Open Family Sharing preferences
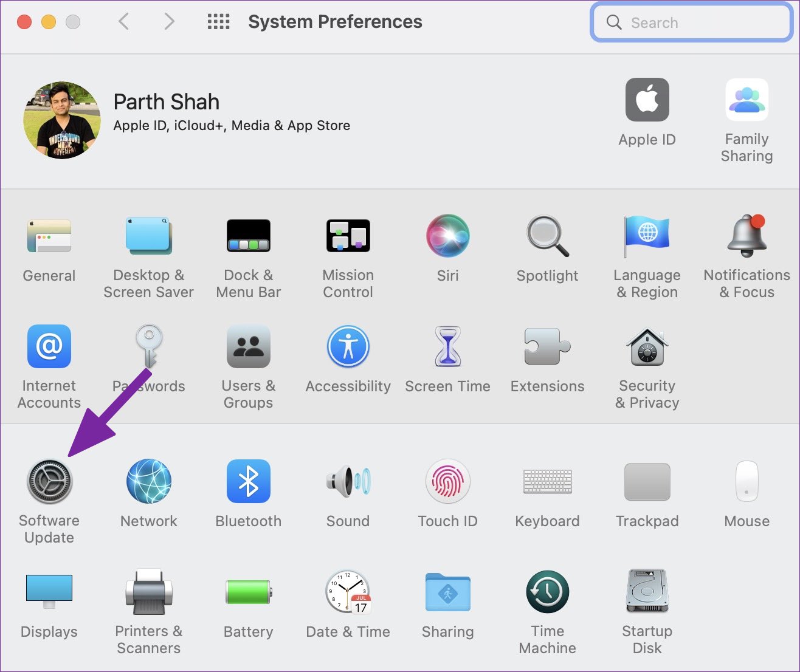 [x=747, y=100]
